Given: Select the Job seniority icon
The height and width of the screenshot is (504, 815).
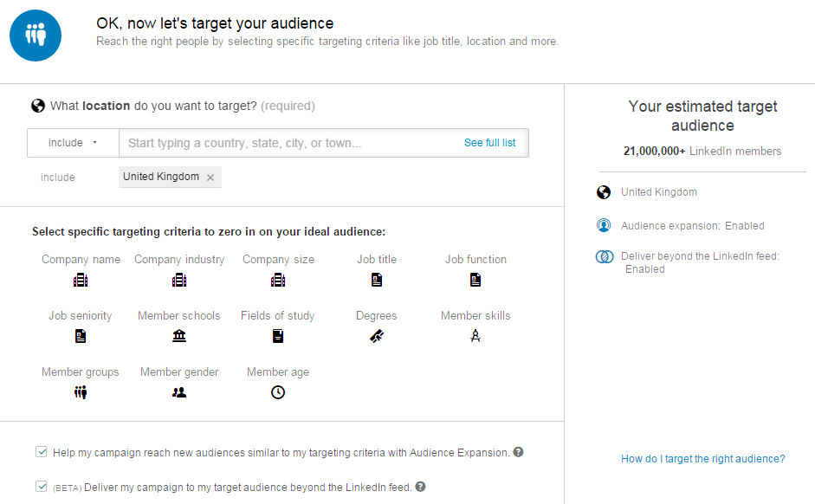Looking at the screenshot, I should 81,336.
